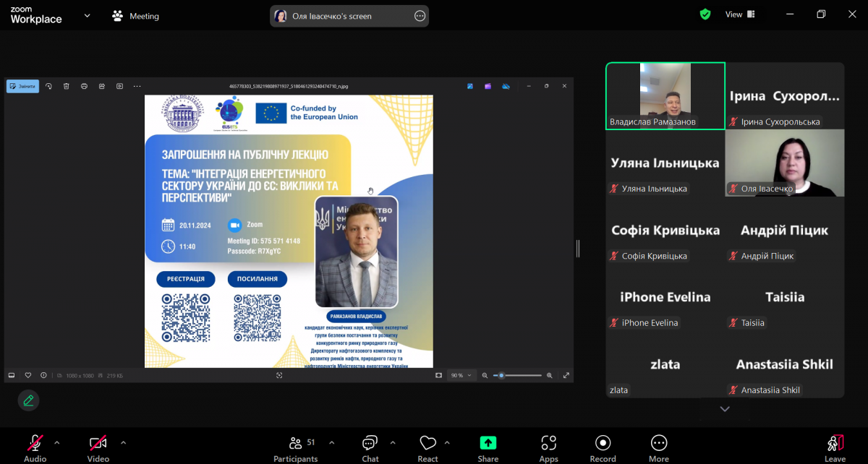Screen dimensions: 868x464
Task: Change the layout with View button
Action: 739,14
